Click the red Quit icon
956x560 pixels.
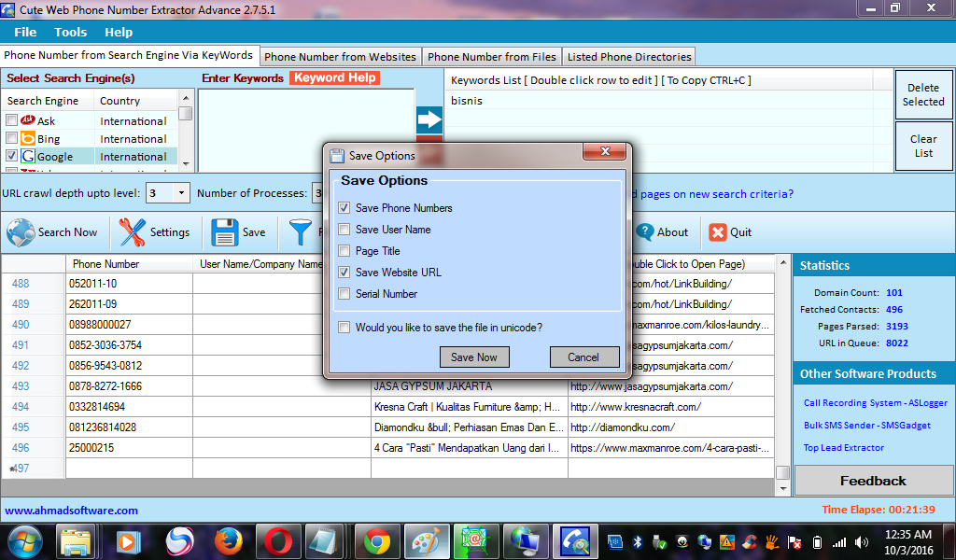tap(718, 232)
